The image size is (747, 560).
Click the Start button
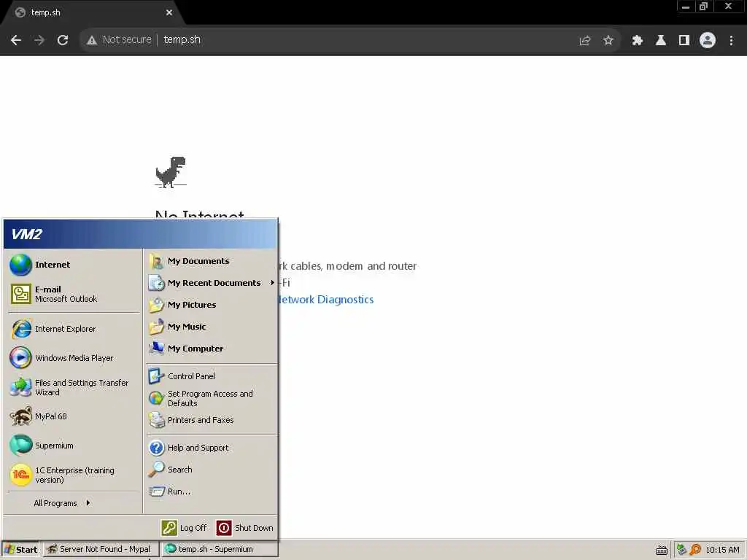click(x=21, y=550)
